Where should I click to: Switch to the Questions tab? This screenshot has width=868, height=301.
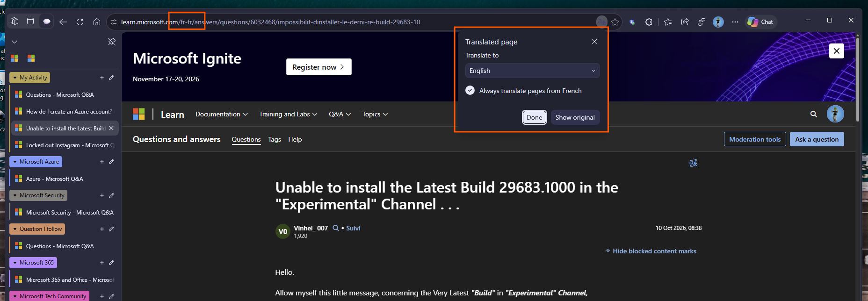coord(246,139)
